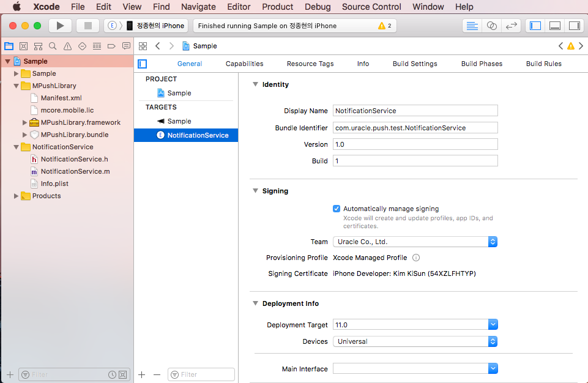Remove the selected target with minus button
Image resolution: width=588 pixels, height=383 pixels.
coord(157,374)
